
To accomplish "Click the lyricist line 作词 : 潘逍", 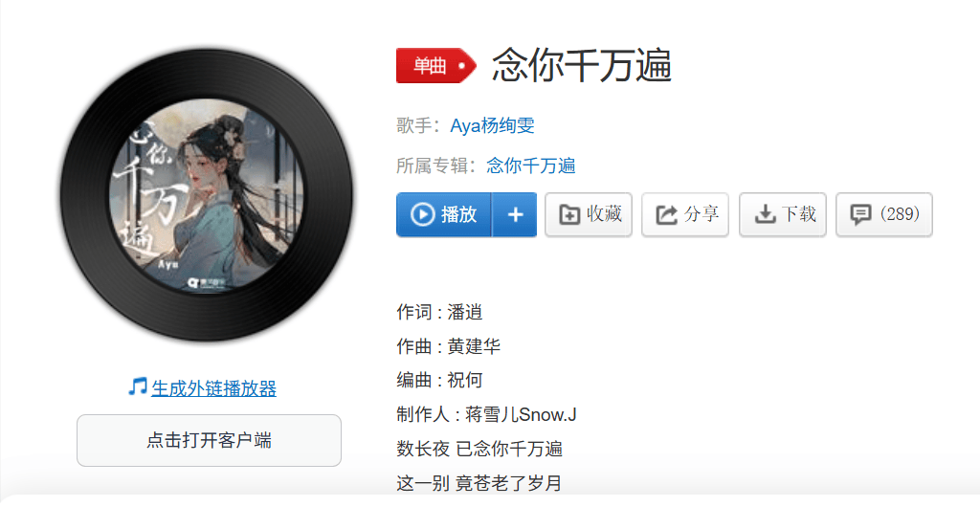I will pos(439,312).
